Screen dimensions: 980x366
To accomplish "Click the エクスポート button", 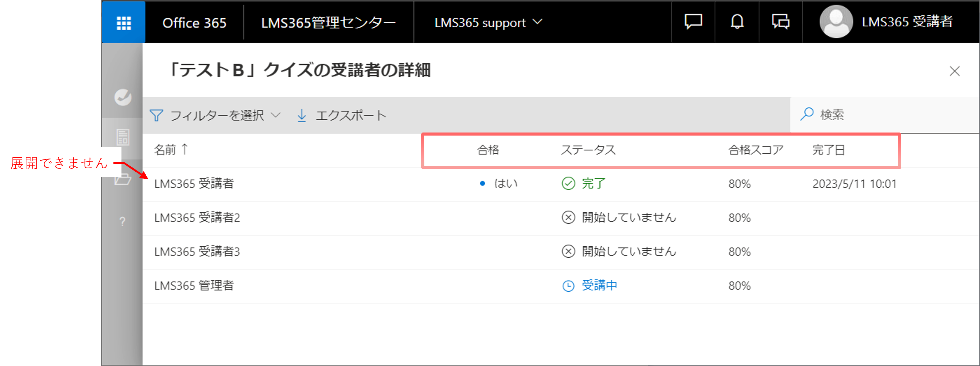I will pos(342,115).
